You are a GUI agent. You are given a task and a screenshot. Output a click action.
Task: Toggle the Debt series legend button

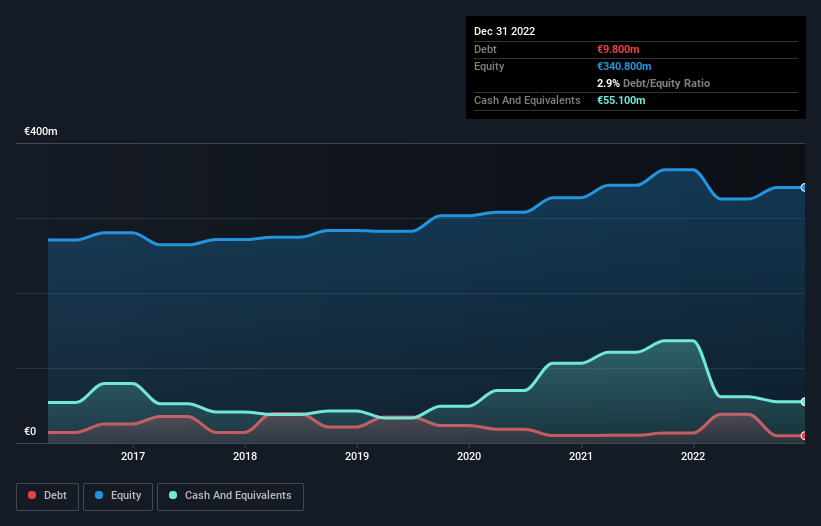tap(48, 496)
